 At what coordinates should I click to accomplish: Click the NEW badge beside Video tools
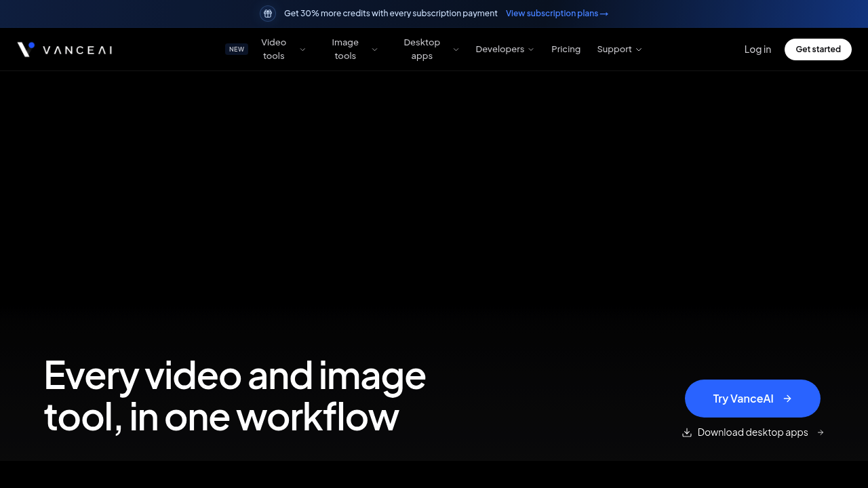tap(237, 49)
